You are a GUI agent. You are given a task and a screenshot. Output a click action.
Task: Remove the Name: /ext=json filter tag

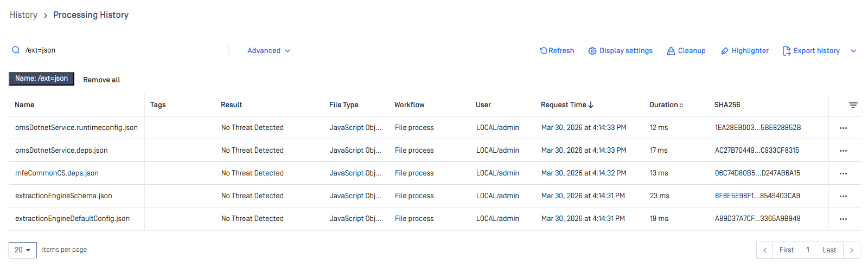click(x=41, y=79)
